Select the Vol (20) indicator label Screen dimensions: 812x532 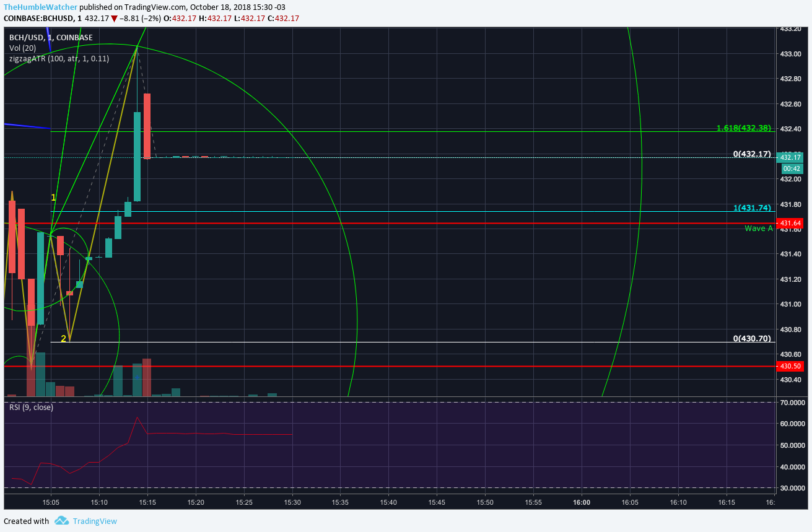23,48
